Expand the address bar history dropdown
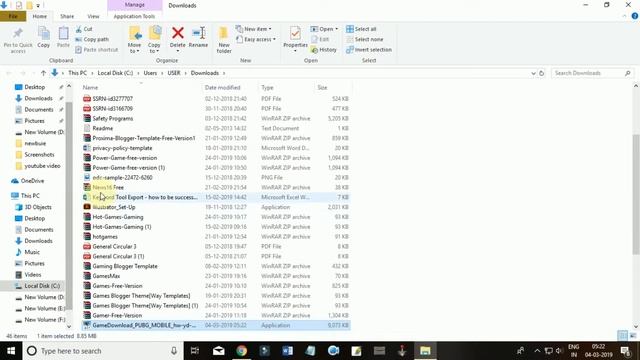This screenshot has width=640, height=360. (533, 73)
